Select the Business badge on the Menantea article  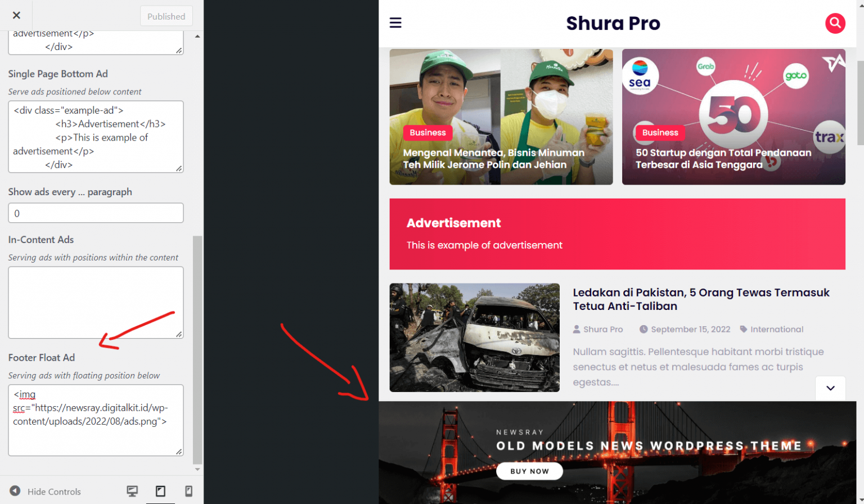[427, 133]
